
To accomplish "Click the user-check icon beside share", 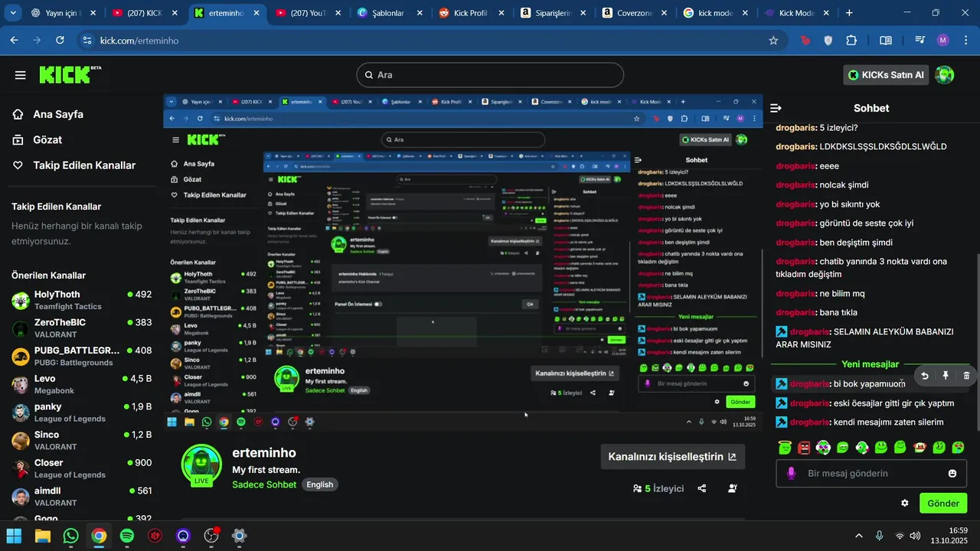I will (733, 488).
